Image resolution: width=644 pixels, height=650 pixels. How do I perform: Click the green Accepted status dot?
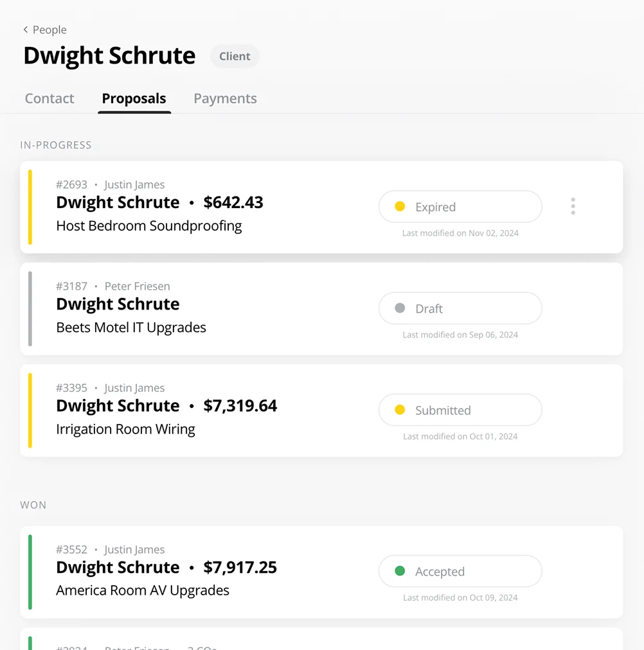[x=400, y=571]
